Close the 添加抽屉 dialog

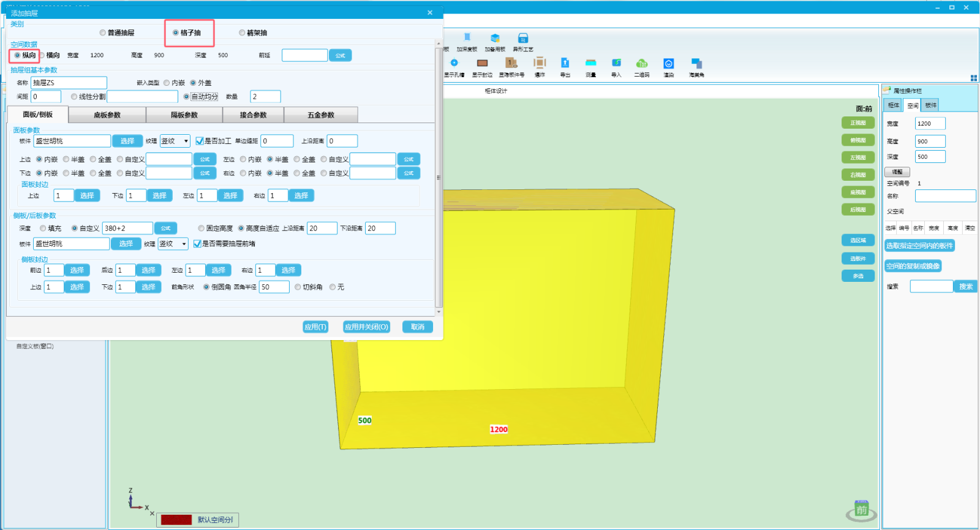[x=430, y=13]
